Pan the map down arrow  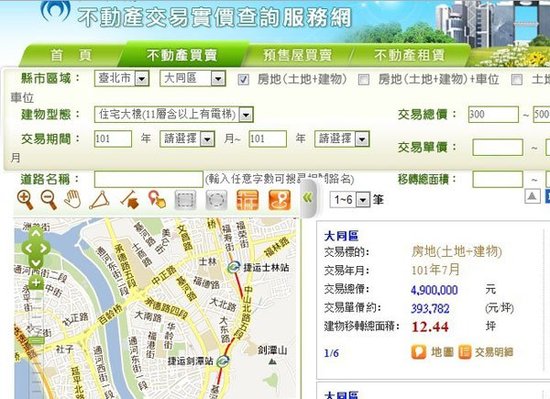pos(36,263)
